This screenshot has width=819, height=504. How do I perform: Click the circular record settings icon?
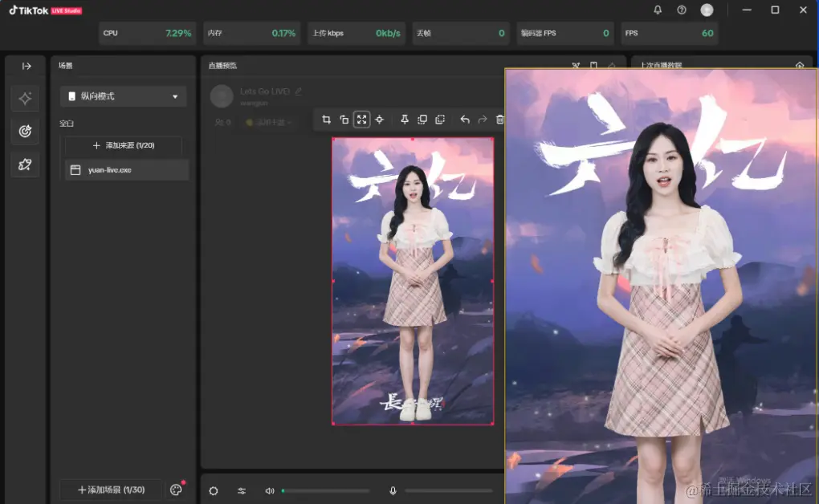[214, 491]
